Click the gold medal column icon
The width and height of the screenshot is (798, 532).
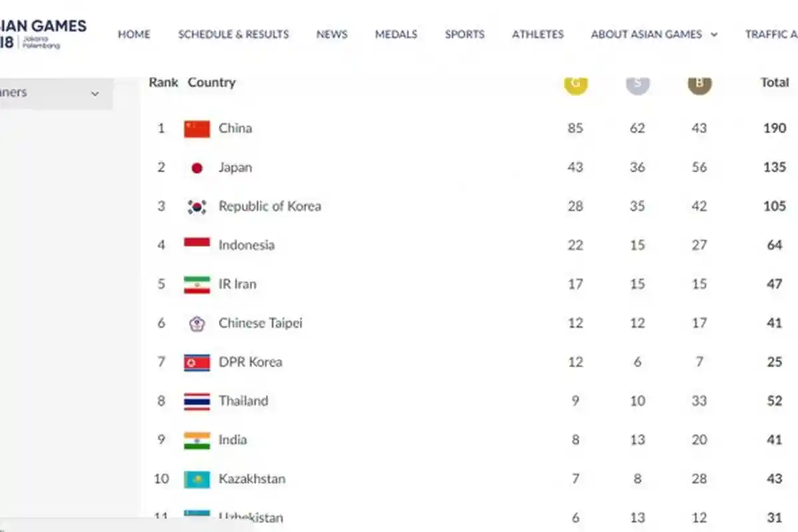click(x=576, y=85)
